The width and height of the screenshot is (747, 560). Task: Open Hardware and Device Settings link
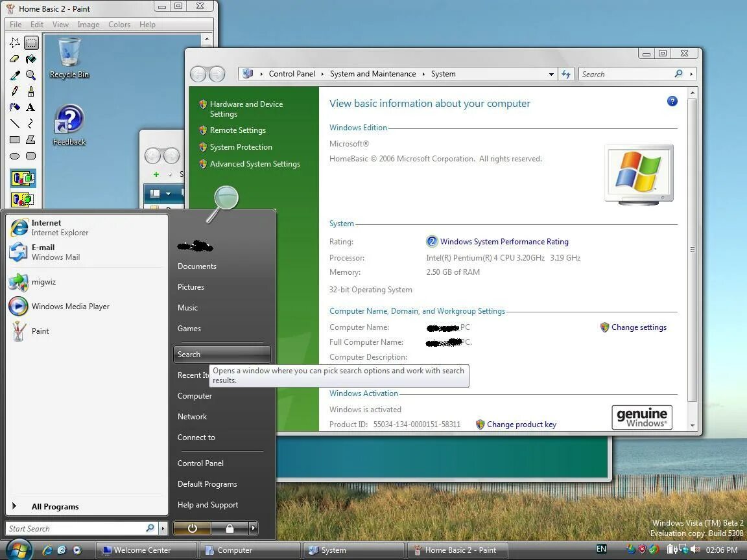pos(246,109)
